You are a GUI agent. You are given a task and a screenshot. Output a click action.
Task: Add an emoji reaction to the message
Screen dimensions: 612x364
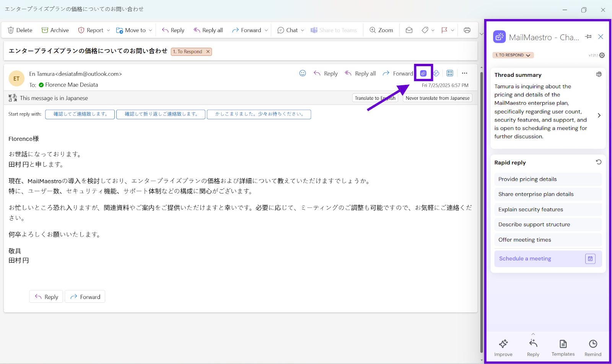tap(303, 73)
